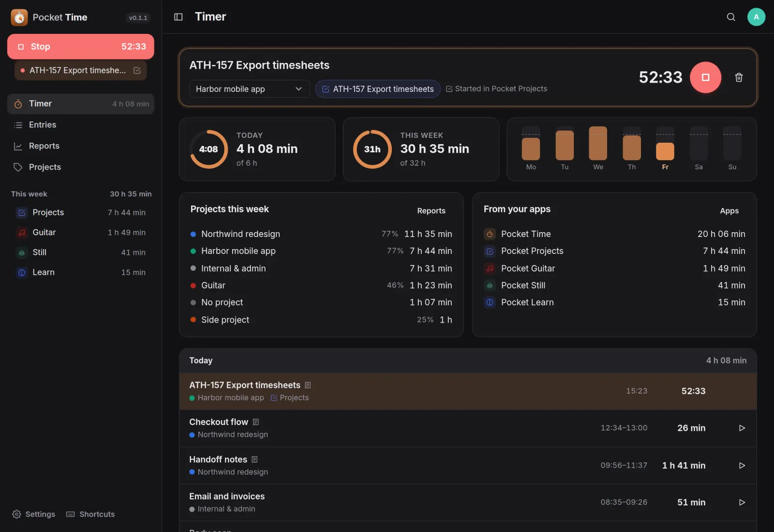The height and width of the screenshot is (532, 774).
Task: Select the Projects app under This week
Action: [81, 212]
